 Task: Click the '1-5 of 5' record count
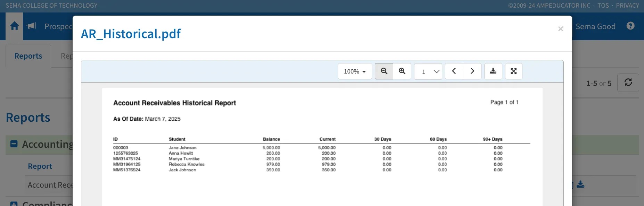click(x=599, y=84)
